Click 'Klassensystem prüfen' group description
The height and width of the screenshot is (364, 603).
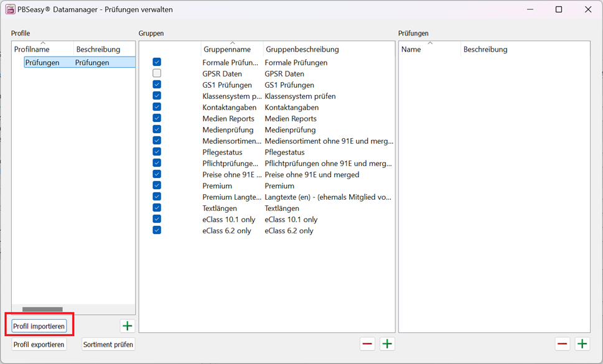tap(300, 96)
